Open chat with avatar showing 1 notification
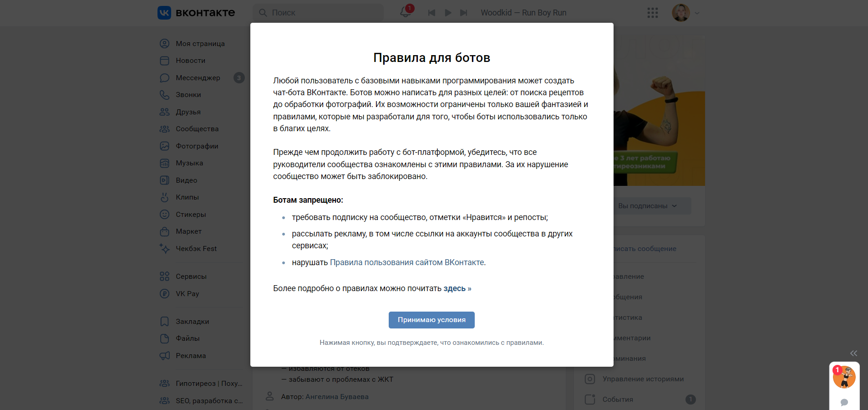This screenshot has height=410, width=868. click(x=844, y=377)
